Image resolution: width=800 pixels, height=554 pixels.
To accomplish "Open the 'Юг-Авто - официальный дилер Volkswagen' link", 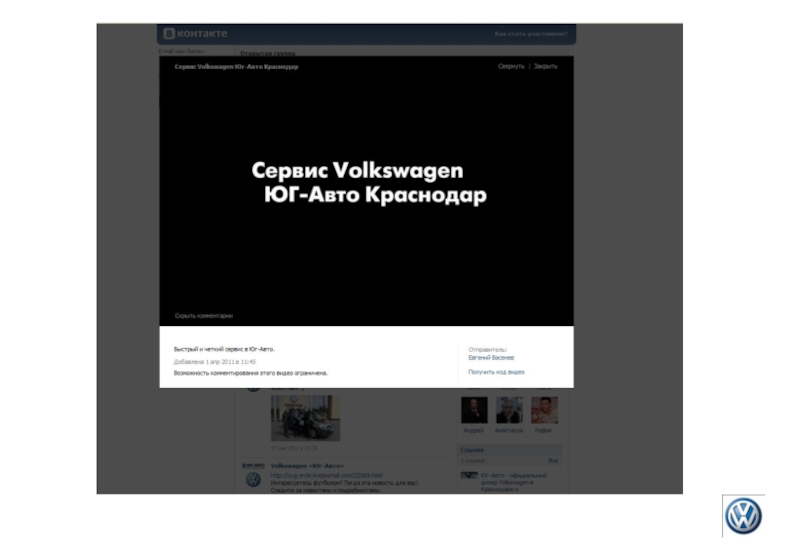I will click(x=514, y=482).
